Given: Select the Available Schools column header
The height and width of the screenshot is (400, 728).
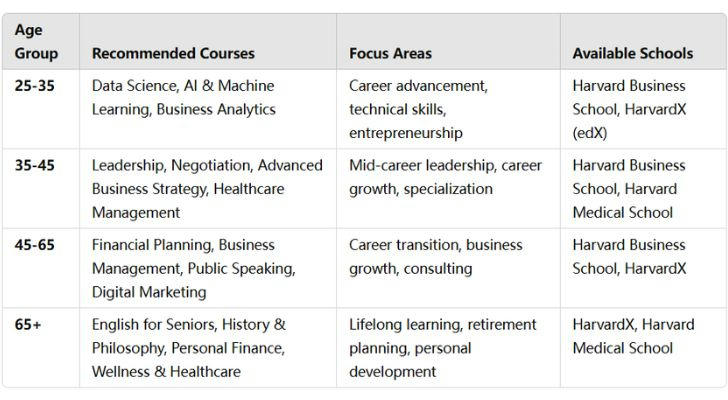Looking at the screenshot, I should (x=644, y=42).
